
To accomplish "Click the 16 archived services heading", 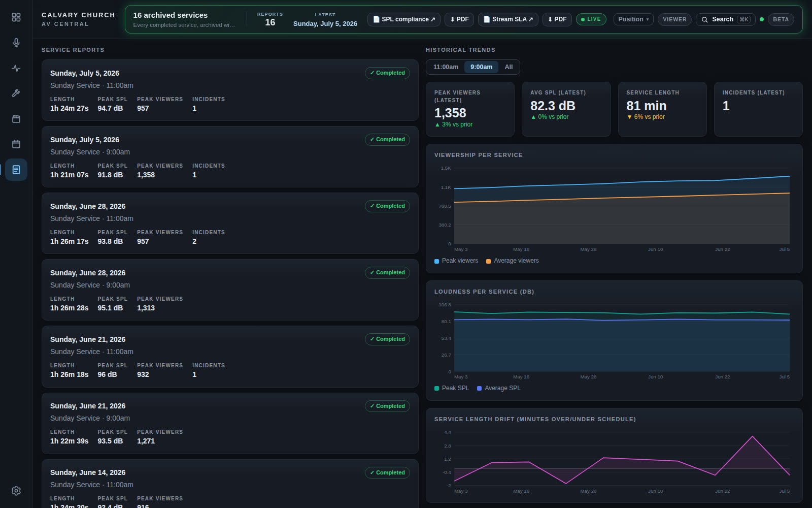I will pyautogui.click(x=171, y=15).
